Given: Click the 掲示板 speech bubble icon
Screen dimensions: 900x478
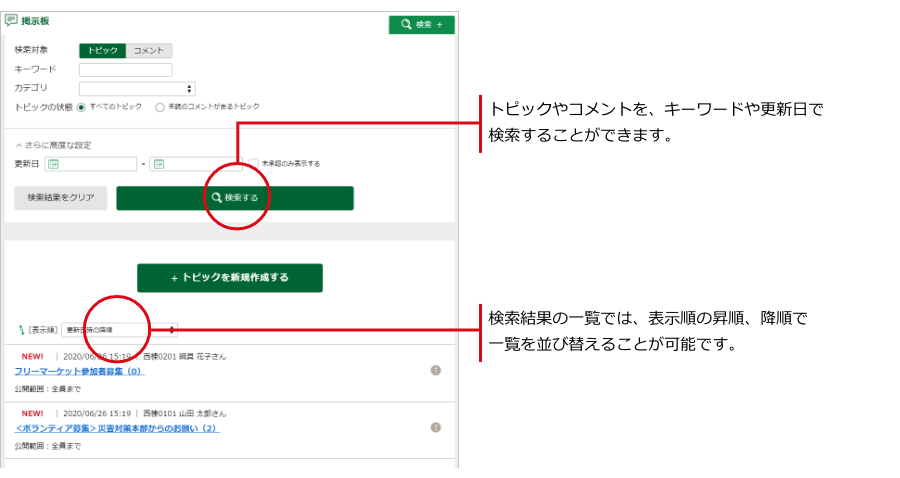Looking at the screenshot, I should [x=12, y=20].
